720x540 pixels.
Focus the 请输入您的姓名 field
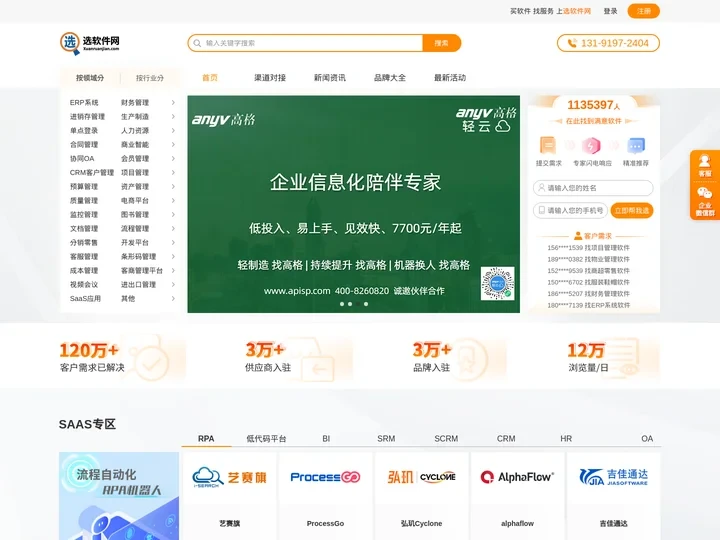(x=593, y=188)
